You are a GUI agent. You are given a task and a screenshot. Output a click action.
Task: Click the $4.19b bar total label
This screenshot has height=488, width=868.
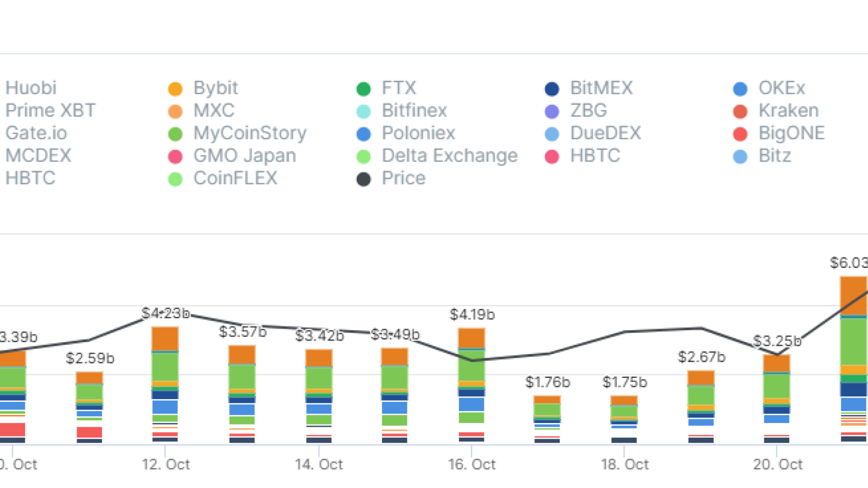tap(473, 314)
